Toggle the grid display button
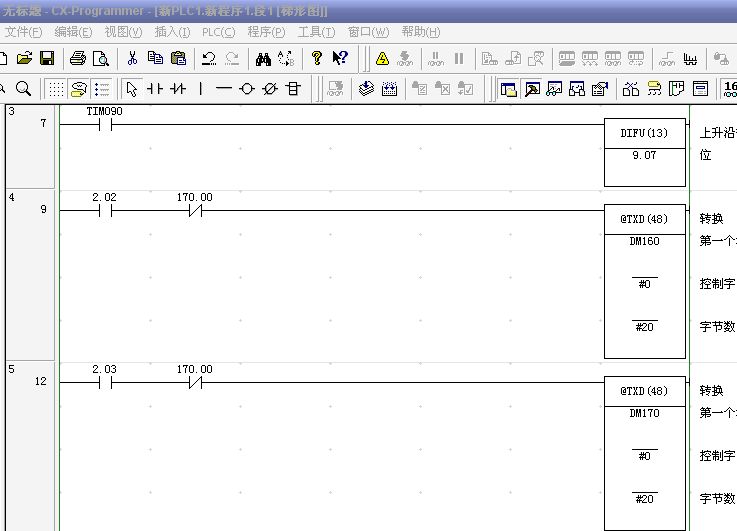This screenshot has width=737, height=531. (56, 89)
